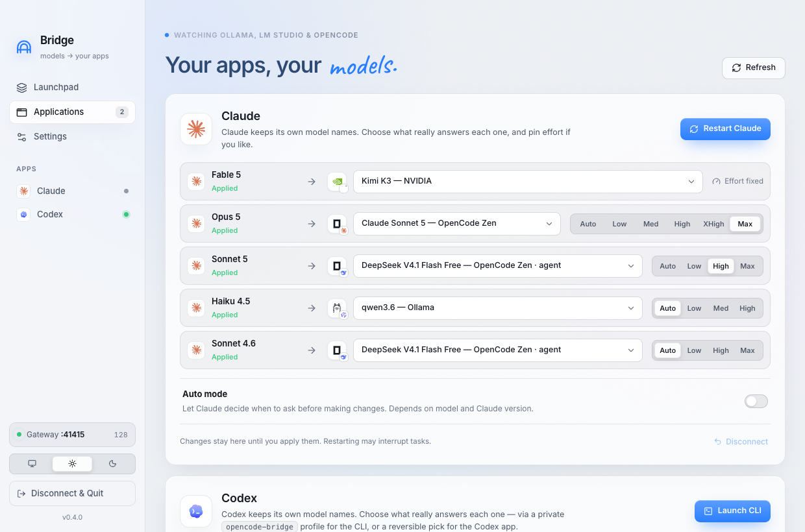Viewport: 805px width, 532px height.
Task: Click Applied status under Sonnet 4.6
Action: pyautogui.click(x=225, y=357)
